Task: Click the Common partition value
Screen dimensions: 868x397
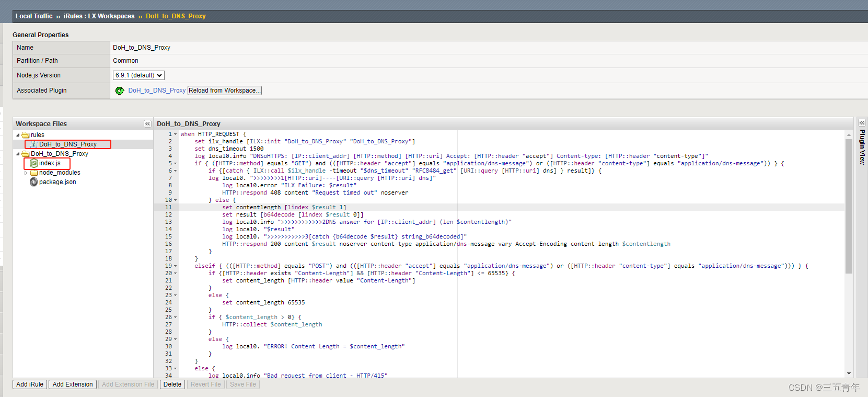Action: click(x=125, y=61)
